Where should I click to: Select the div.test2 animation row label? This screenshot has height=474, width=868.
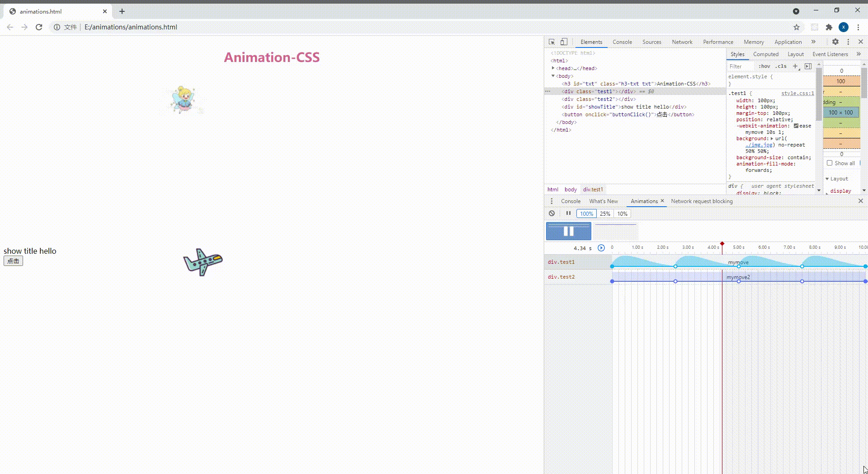pyautogui.click(x=561, y=277)
